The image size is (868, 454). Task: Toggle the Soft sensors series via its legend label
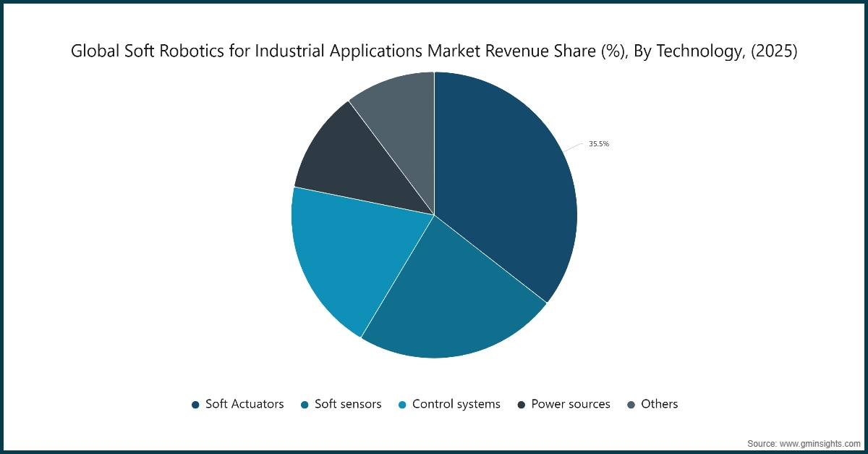pos(348,404)
